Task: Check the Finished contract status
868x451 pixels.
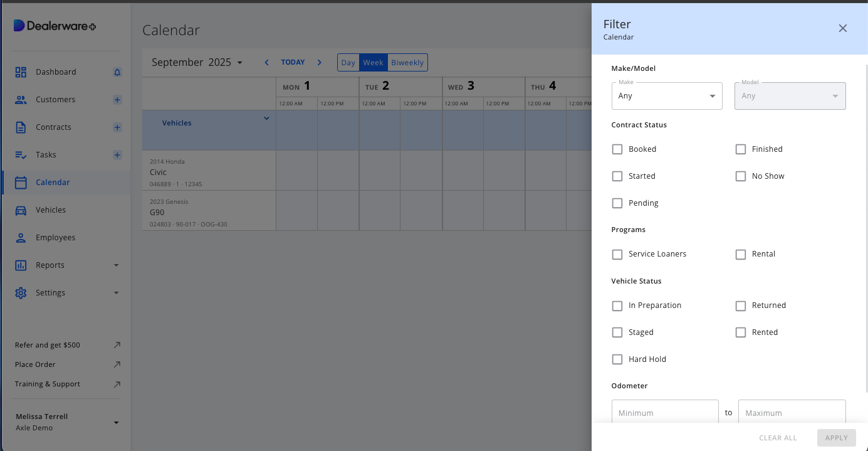Action: pyautogui.click(x=741, y=149)
